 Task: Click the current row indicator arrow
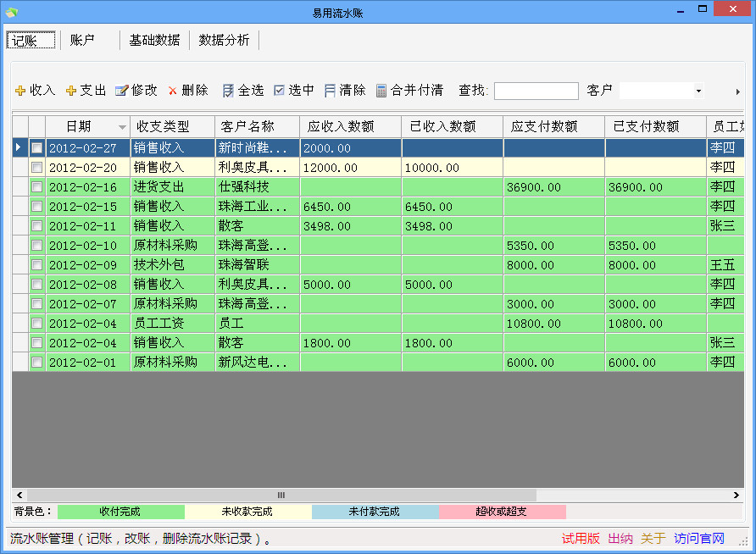point(18,147)
